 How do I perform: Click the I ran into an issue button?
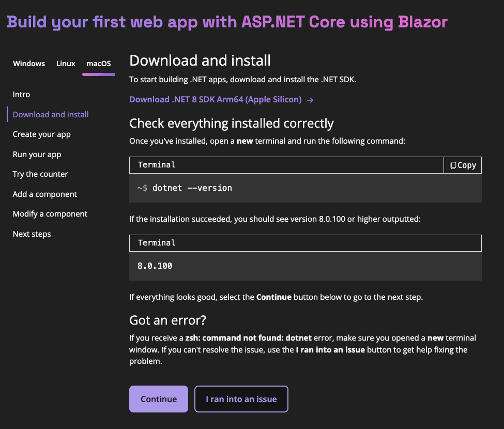(241, 399)
